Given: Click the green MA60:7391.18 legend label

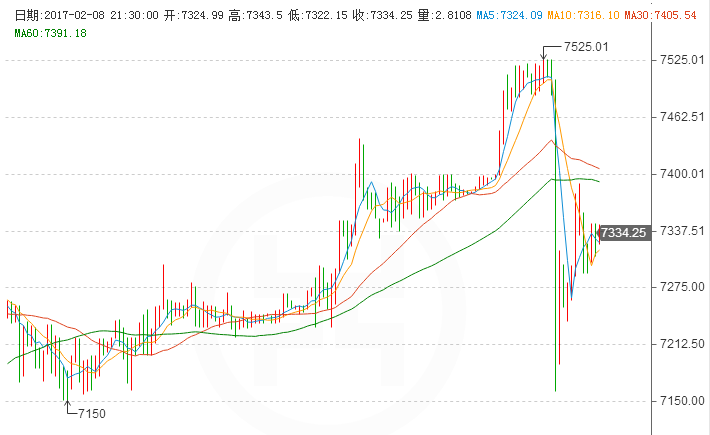Looking at the screenshot, I should [50, 33].
